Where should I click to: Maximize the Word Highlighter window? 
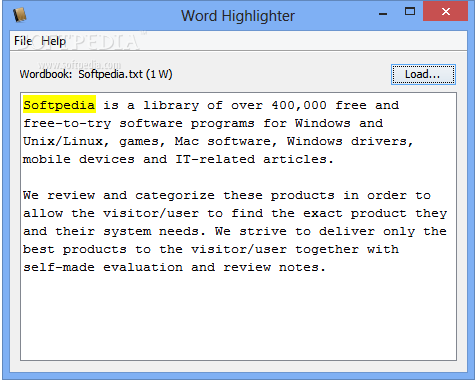[410, 12]
